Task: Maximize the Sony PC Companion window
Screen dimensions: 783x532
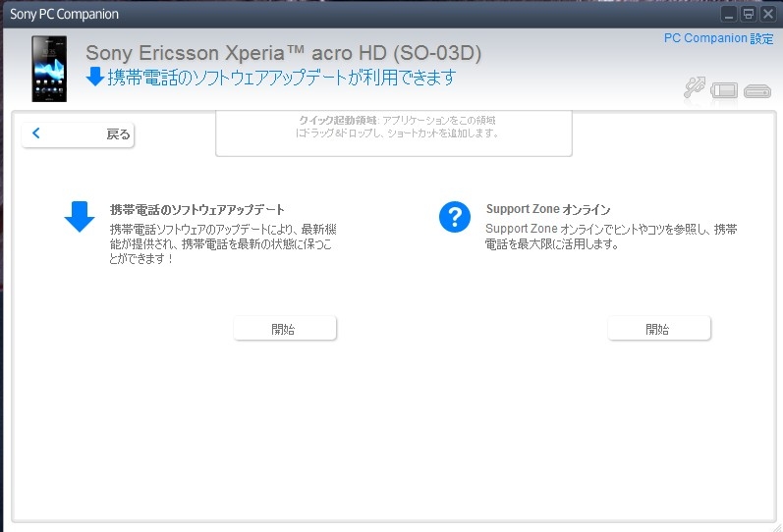Action: [748, 14]
